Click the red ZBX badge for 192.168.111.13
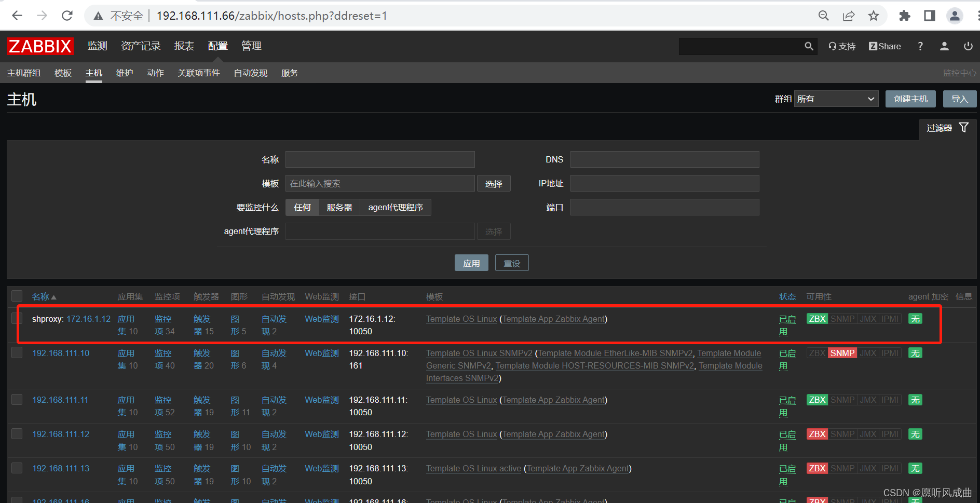Screen dimensions: 980x503 tap(817, 468)
